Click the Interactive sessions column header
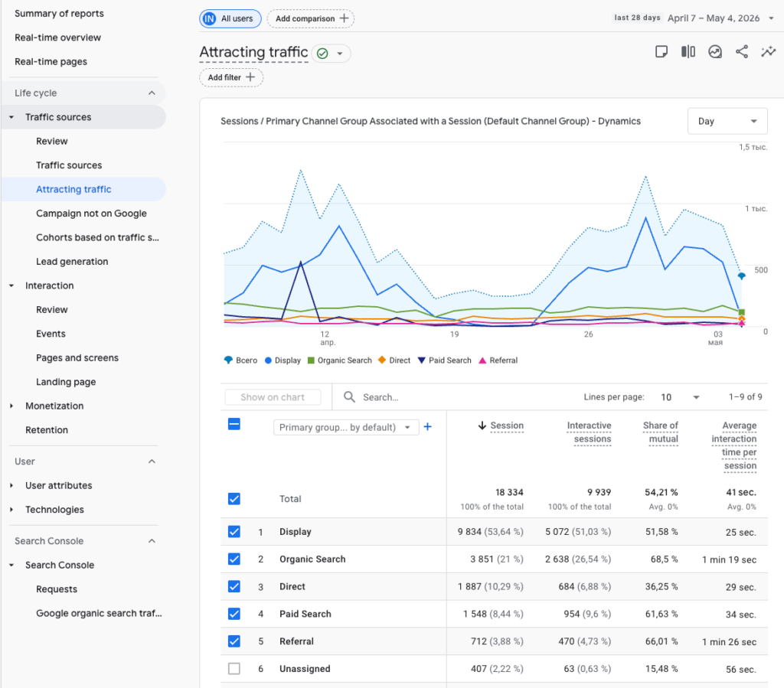Viewport: 784px width, 688px height. (x=589, y=432)
